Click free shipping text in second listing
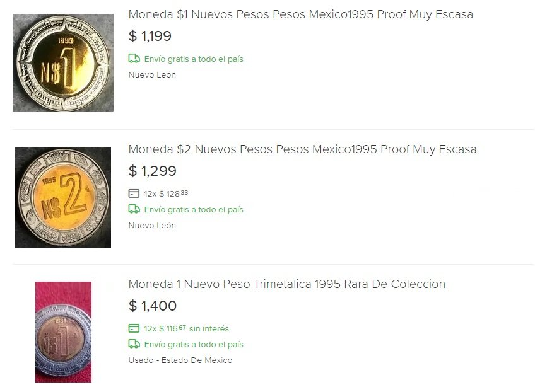The width and height of the screenshot is (535, 392). click(x=194, y=210)
